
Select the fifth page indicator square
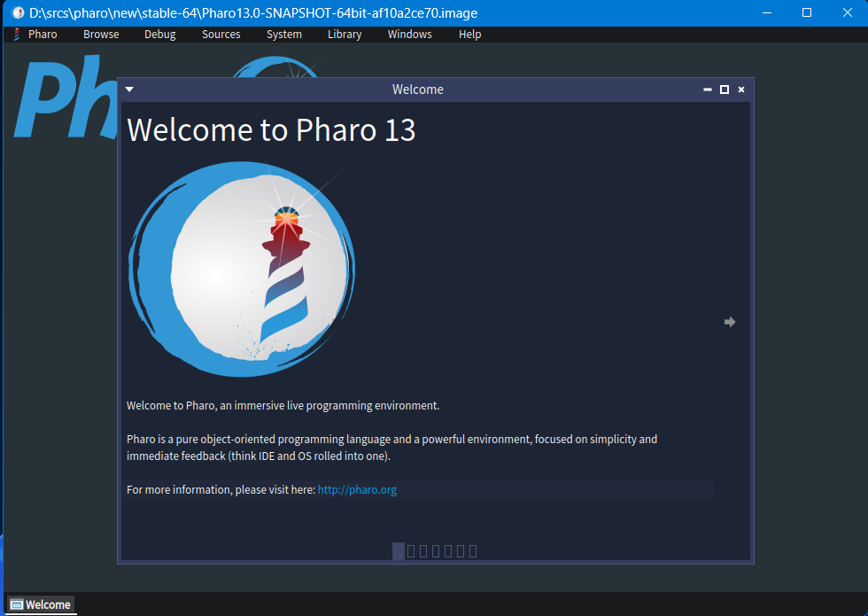(447, 550)
